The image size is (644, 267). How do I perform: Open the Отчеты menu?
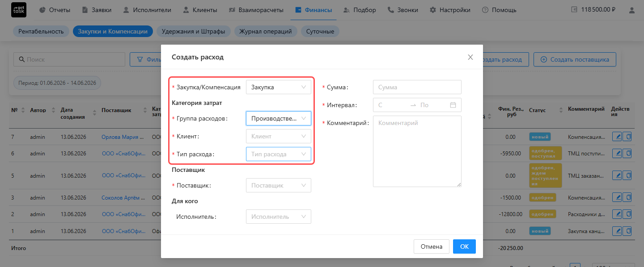pyautogui.click(x=56, y=10)
